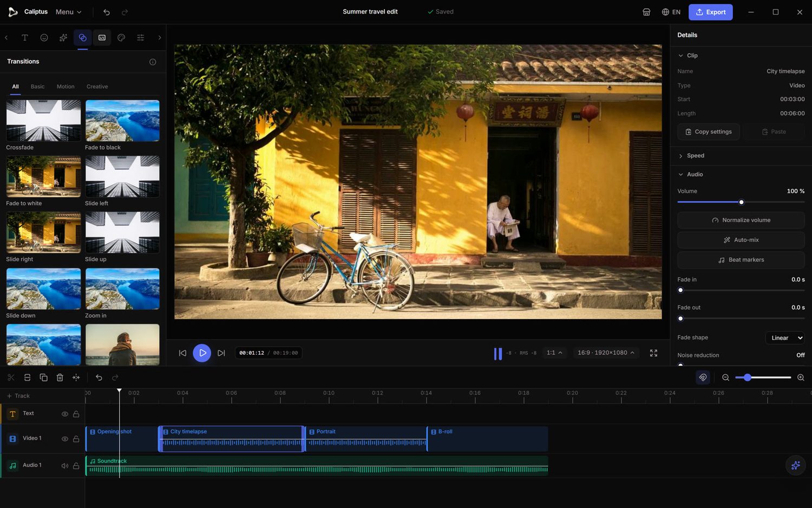Image resolution: width=812 pixels, height=508 pixels.
Task: Open the Menu dropdown
Action: (68, 12)
